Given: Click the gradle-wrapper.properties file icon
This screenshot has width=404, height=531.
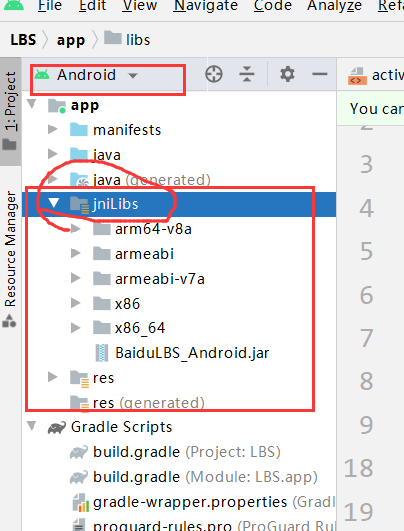Looking at the screenshot, I should tap(81, 502).
